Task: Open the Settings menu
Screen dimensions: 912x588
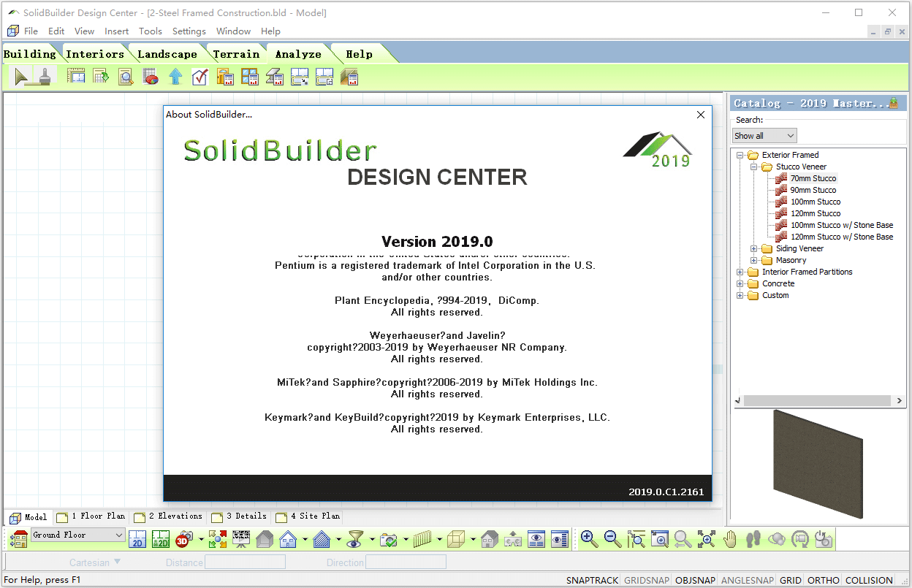Action: point(189,31)
